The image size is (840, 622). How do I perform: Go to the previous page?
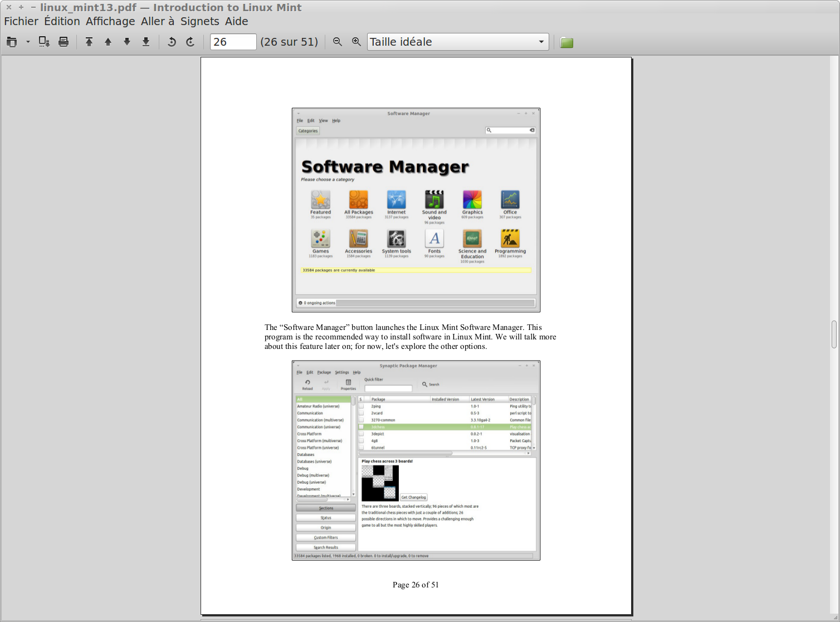point(108,42)
